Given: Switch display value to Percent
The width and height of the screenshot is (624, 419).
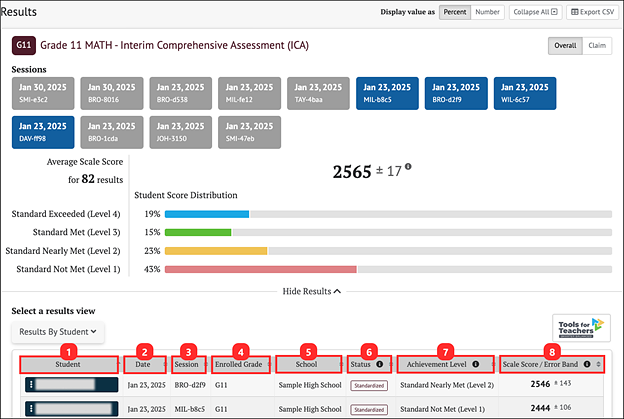Looking at the screenshot, I should (x=455, y=12).
